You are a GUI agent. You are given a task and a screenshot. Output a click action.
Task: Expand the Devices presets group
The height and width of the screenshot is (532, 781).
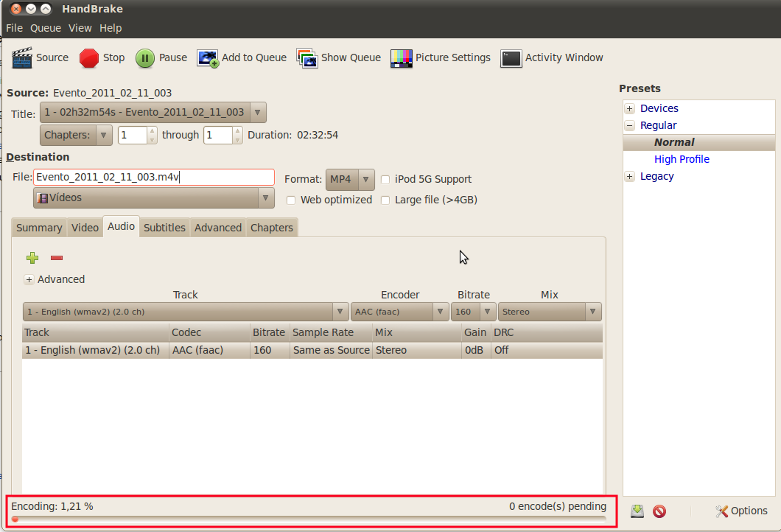click(x=630, y=108)
